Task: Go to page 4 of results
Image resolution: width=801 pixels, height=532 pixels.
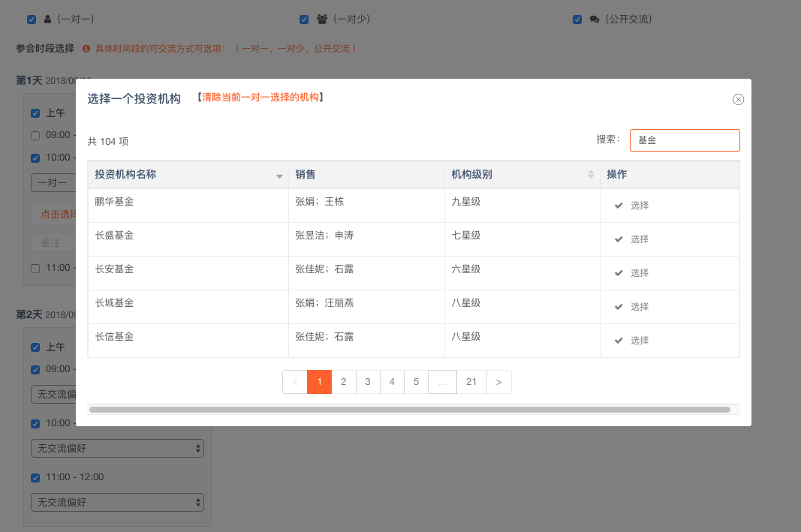Action: point(392,382)
